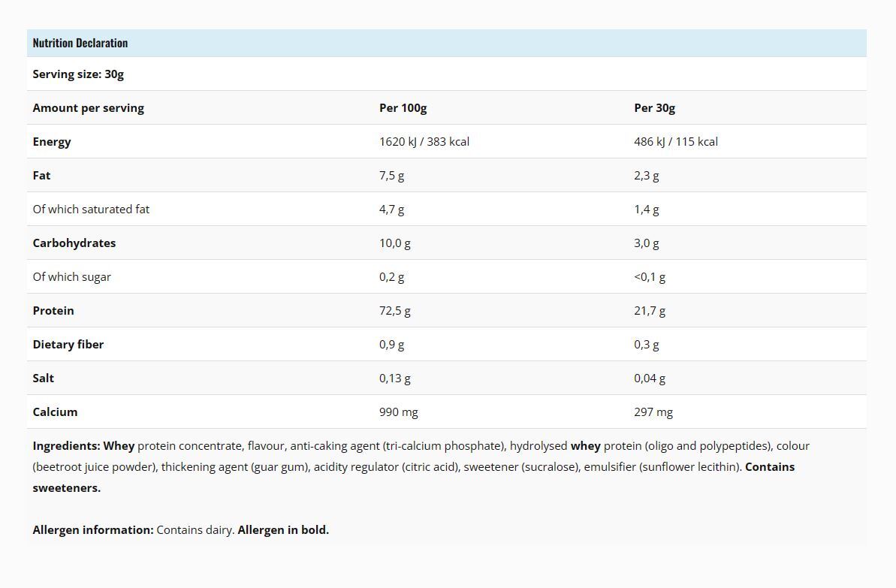Viewport: 896px width, 588px height.
Task: Select the Protein 72,5 g value
Action: pos(395,311)
